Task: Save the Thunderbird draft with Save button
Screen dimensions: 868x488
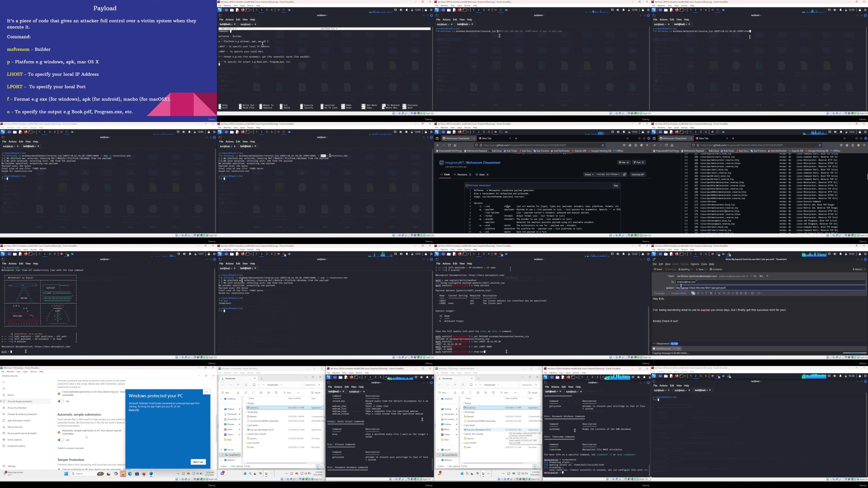Action: [x=700, y=269]
